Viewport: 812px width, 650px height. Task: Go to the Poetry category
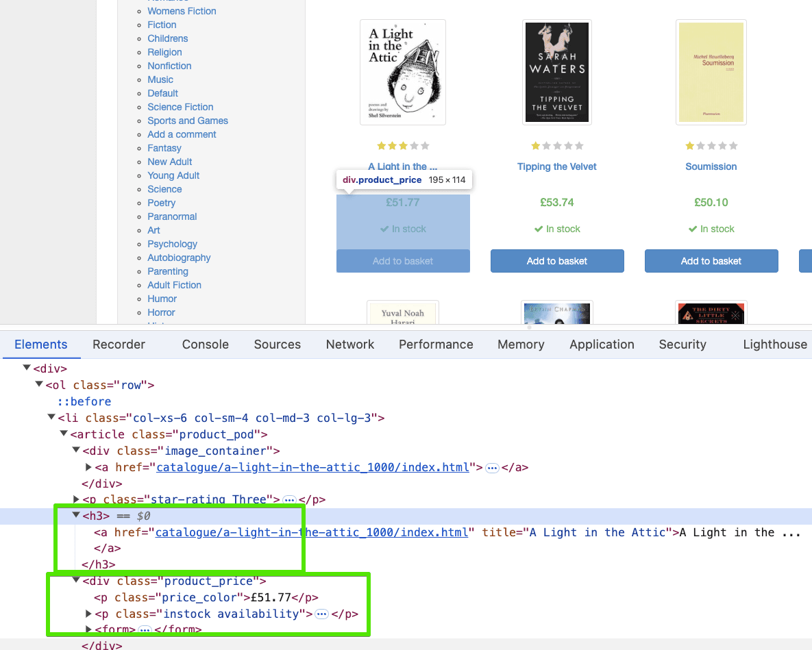point(162,203)
